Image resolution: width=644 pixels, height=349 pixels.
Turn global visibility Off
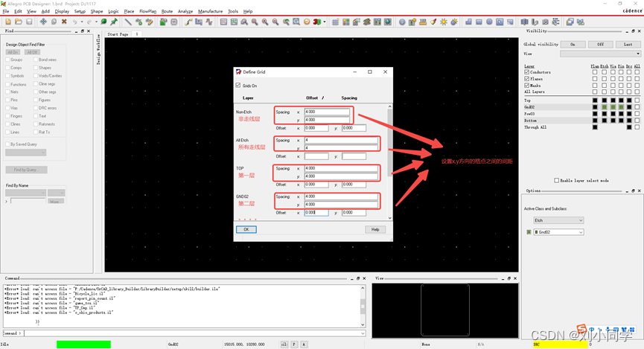click(600, 44)
